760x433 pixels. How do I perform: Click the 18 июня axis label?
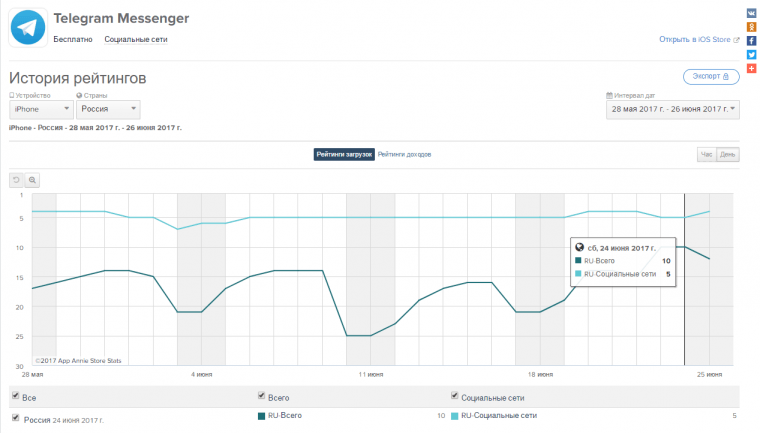click(x=540, y=374)
